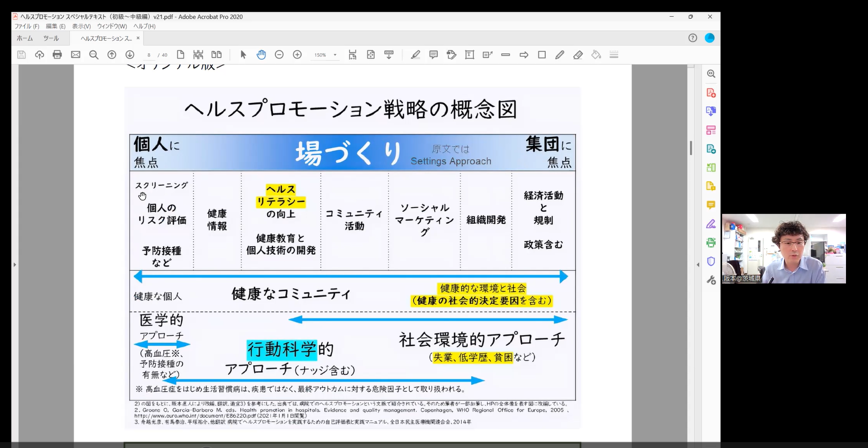
Task: Add a sticky note comment
Action: click(433, 55)
